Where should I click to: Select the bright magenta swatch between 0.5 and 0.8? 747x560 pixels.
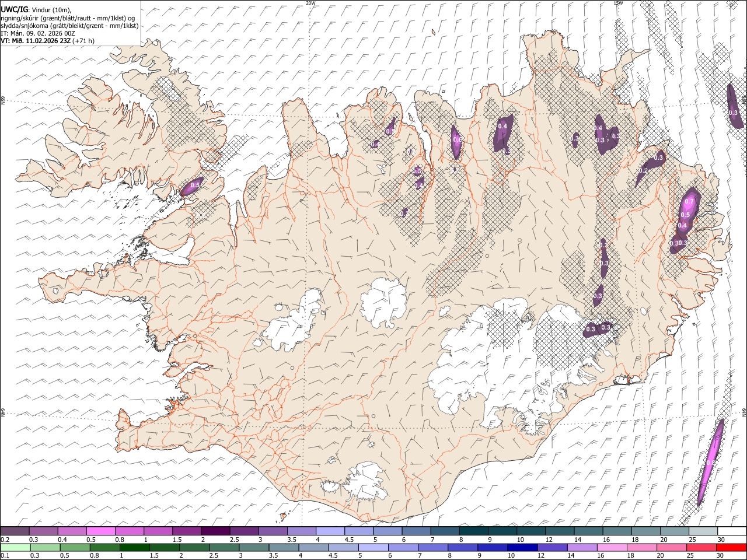pos(101,531)
